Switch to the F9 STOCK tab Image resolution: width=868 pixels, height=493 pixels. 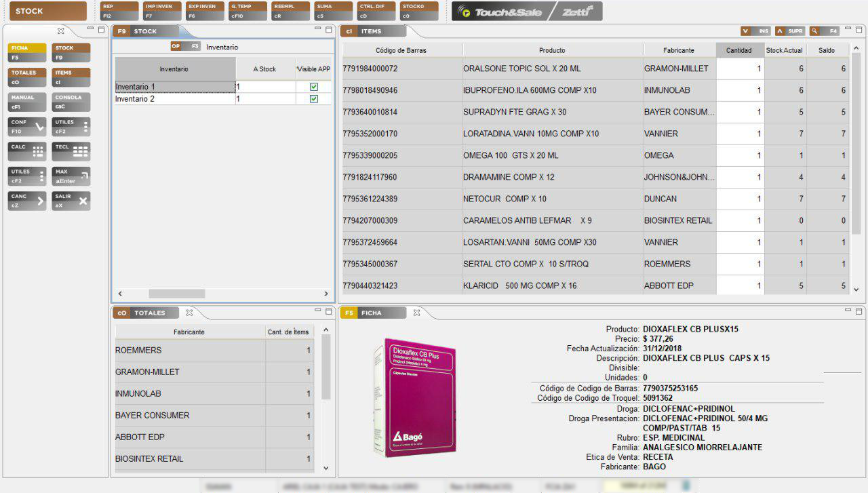144,31
